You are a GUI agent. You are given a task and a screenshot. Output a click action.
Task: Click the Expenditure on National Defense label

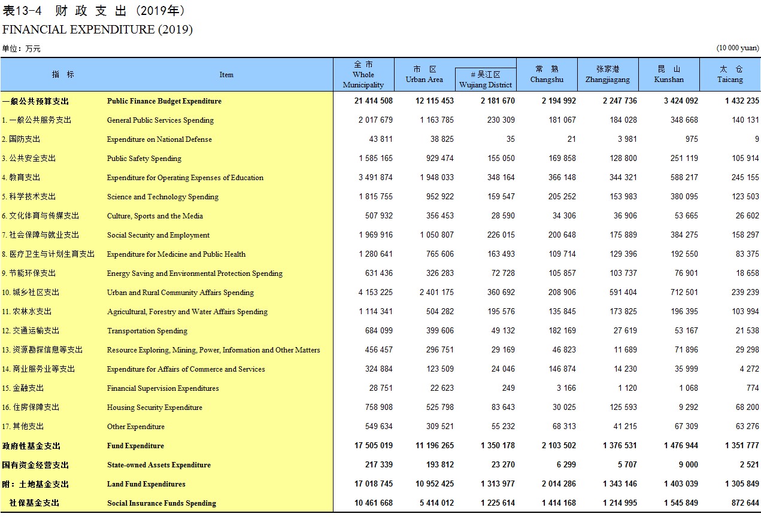point(159,139)
